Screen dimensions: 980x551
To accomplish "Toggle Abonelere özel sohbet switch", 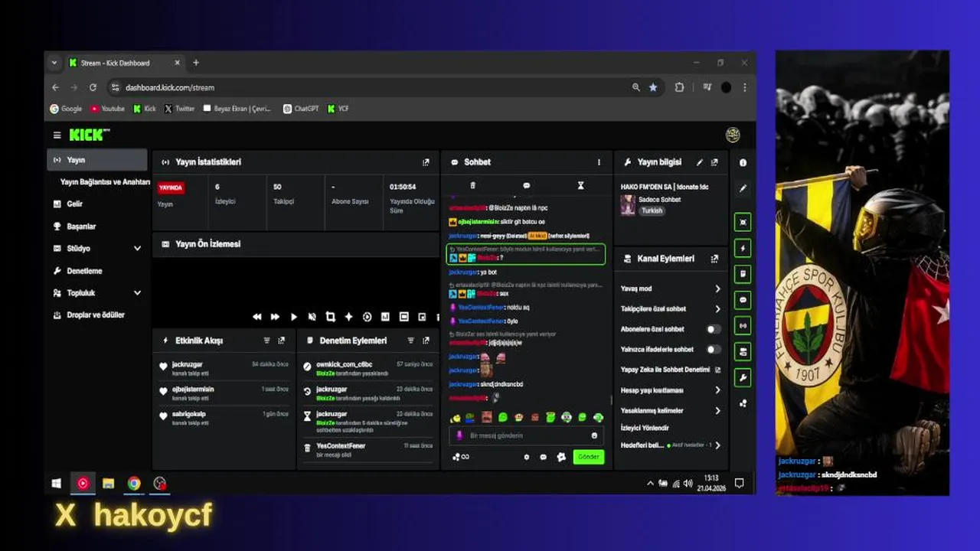I will click(x=713, y=329).
